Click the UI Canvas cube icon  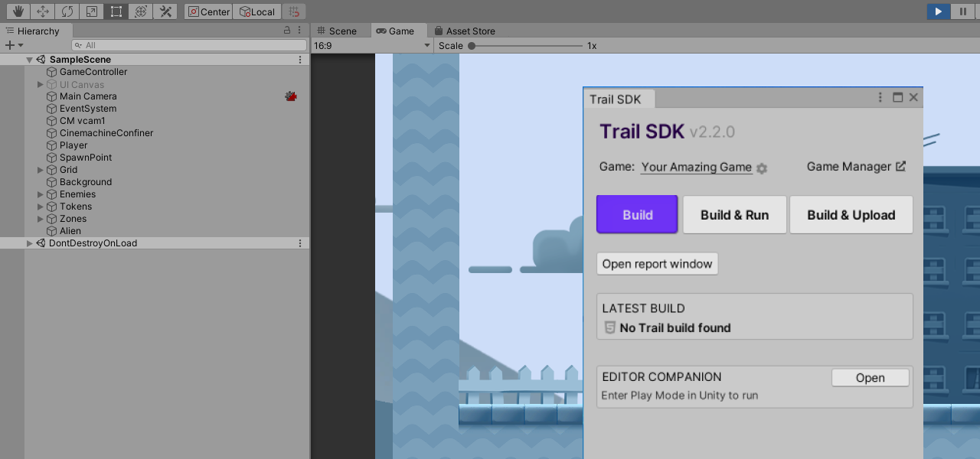(52, 84)
